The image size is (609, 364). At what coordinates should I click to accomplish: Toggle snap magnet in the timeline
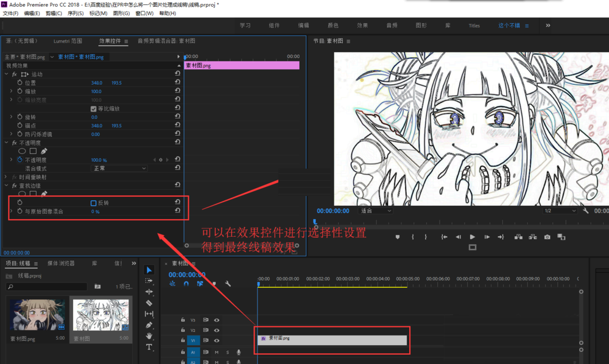click(186, 283)
